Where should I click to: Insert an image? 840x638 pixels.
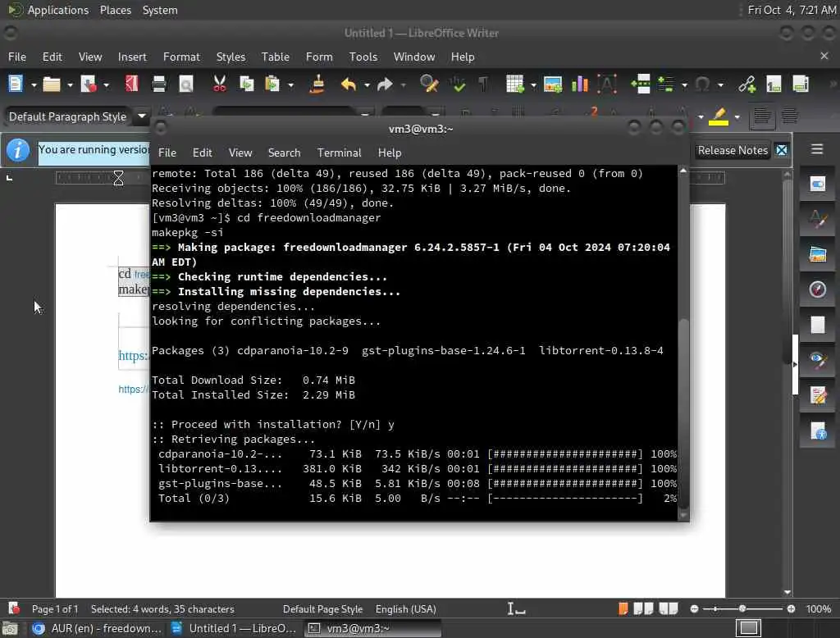552,84
